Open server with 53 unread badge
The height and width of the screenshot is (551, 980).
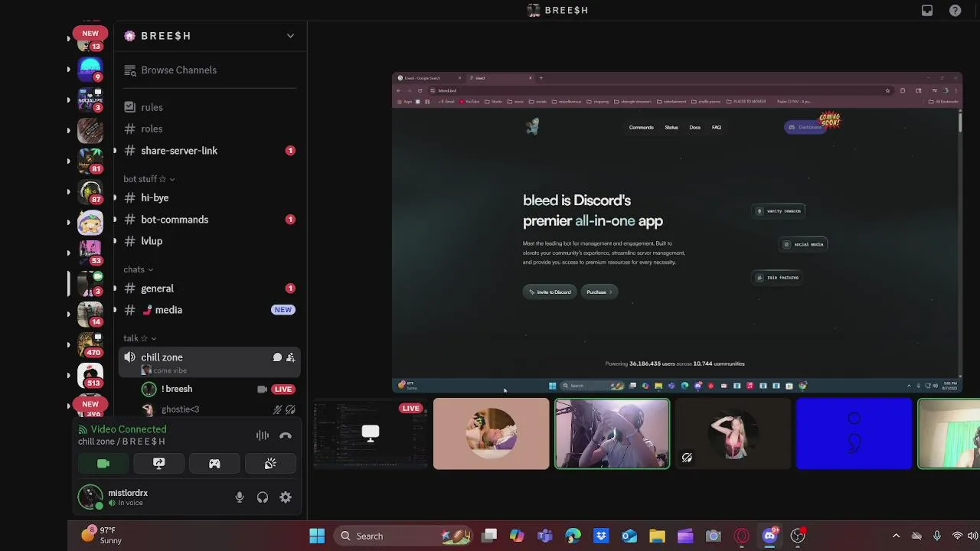click(90, 253)
